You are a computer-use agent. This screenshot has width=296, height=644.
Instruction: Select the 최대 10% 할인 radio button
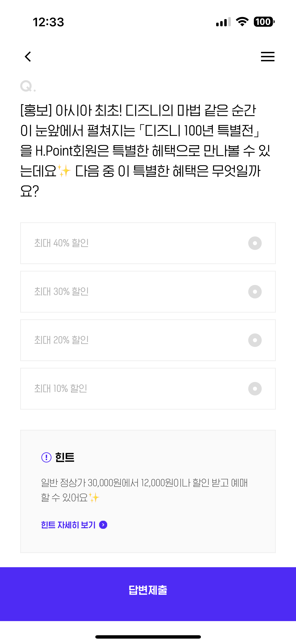coord(255,388)
